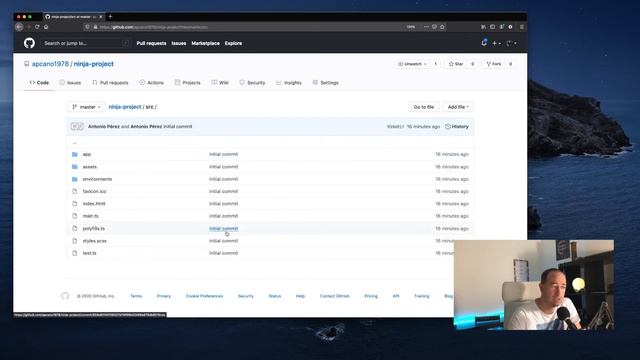
Task: Click the app folder icon
Action: pyautogui.click(x=75, y=154)
